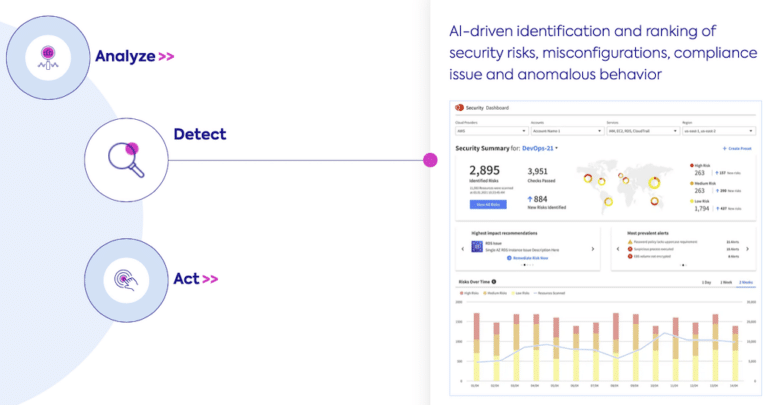The width and height of the screenshot is (768, 405).
Task: Toggle the Medium Risks chart legend
Action: (495, 293)
